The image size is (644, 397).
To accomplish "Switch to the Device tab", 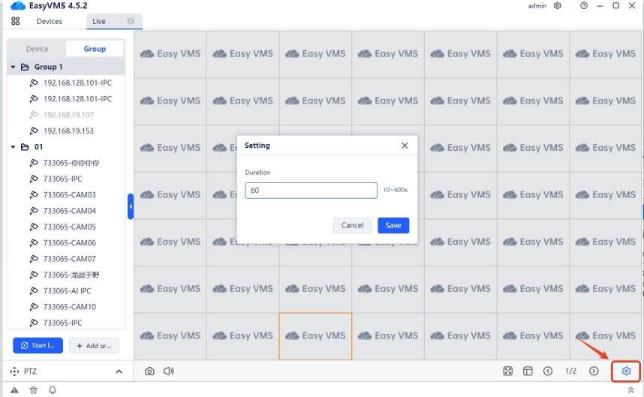I will 37,49.
